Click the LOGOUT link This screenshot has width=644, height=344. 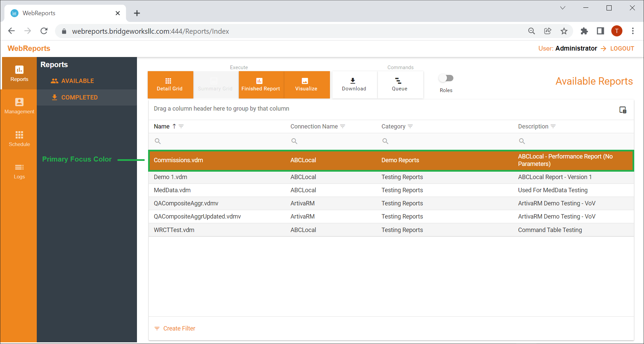coord(622,49)
